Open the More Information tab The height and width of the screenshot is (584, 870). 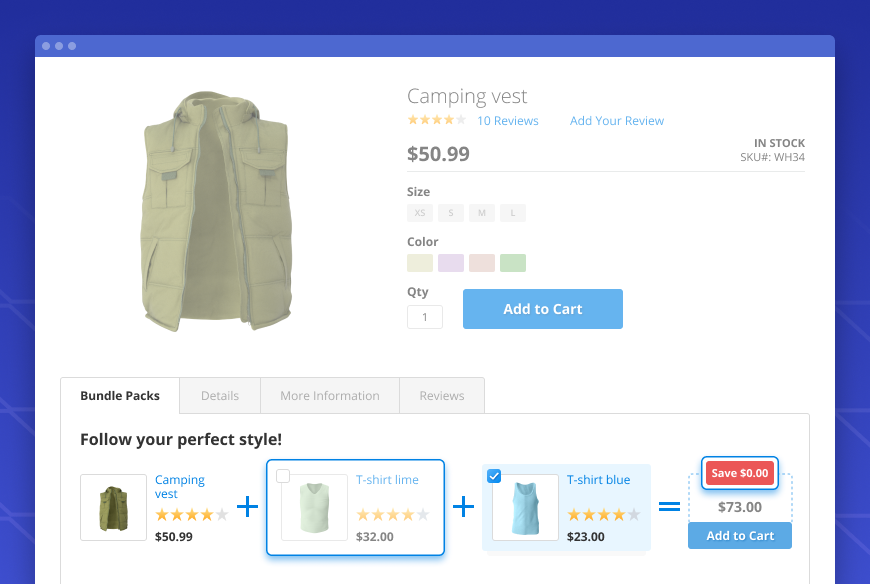click(330, 396)
